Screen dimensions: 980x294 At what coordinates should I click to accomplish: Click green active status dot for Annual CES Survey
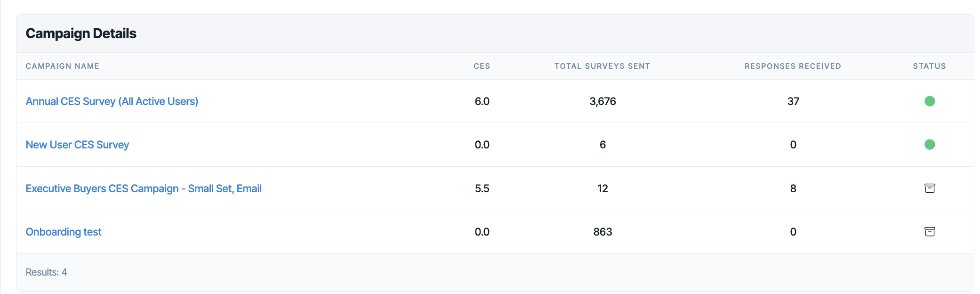point(930,101)
